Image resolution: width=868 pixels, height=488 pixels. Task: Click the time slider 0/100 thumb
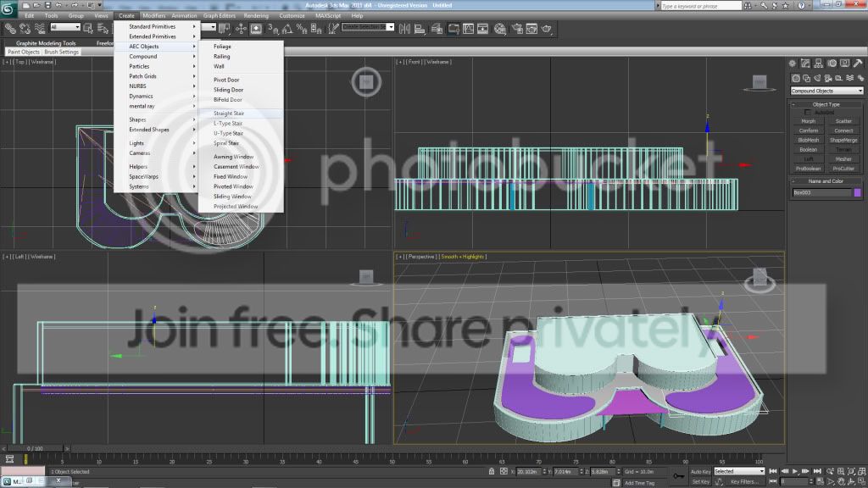pyautogui.click(x=34, y=449)
